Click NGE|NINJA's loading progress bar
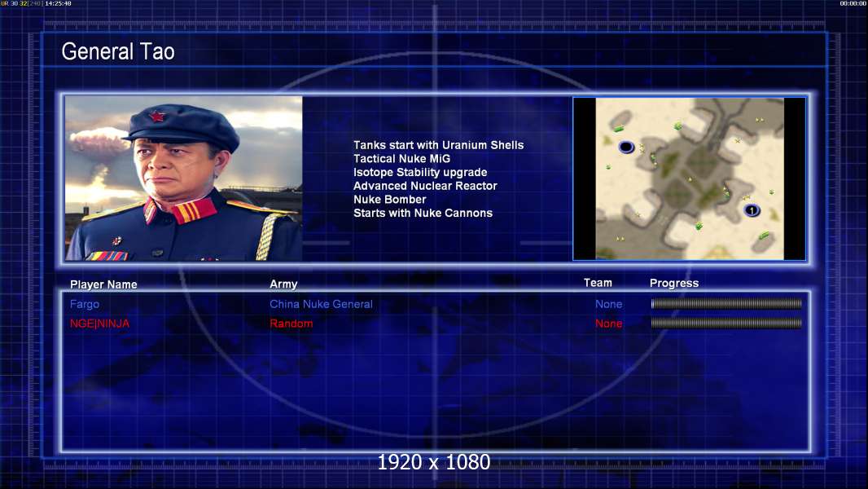 pos(726,323)
